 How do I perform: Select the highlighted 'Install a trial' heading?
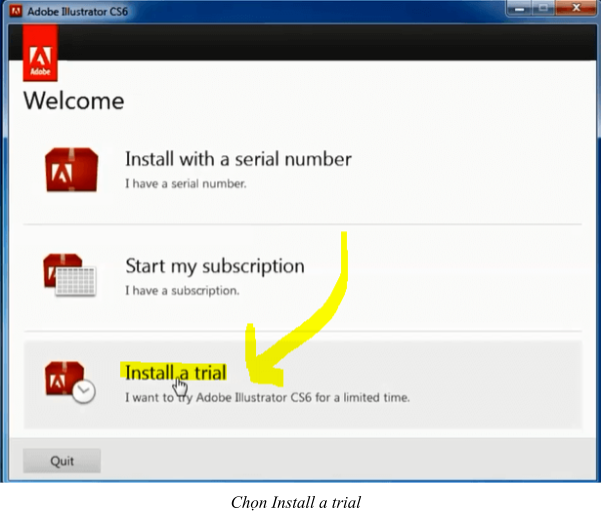pos(175,372)
